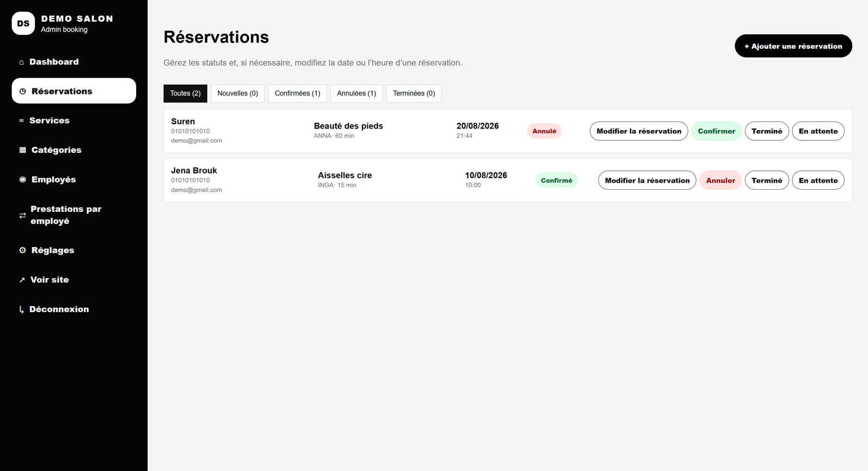Go to Services in the sidebar
This screenshot has height=471, width=868.
pyautogui.click(x=74, y=120)
